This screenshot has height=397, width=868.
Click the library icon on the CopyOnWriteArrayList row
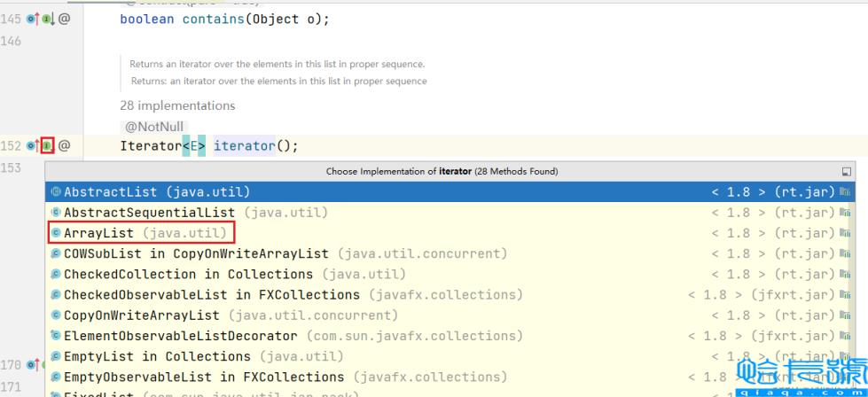coord(845,315)
